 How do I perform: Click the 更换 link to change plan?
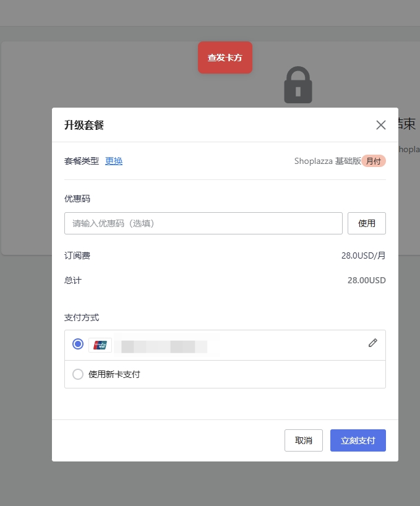tap(114, 161)
